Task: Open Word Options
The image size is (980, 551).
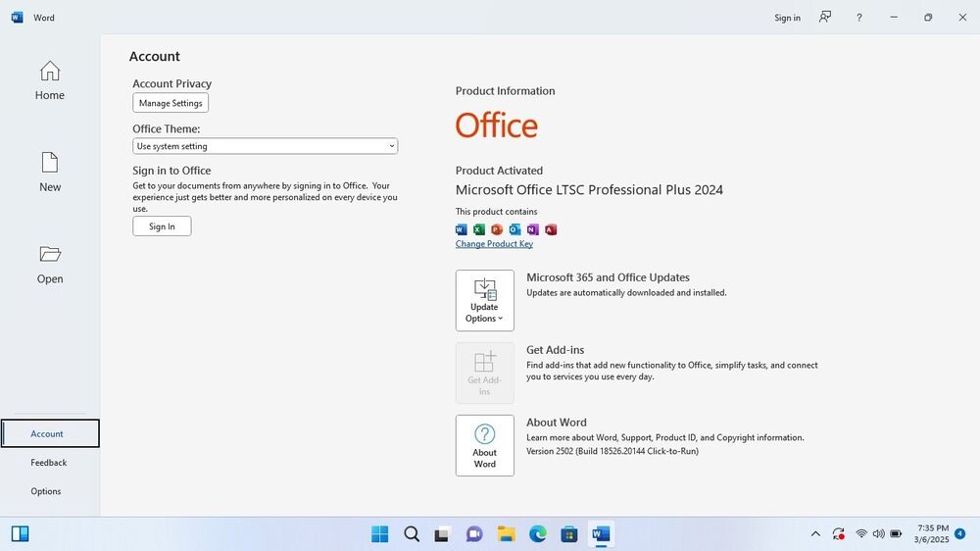Action: click(46, 491)
